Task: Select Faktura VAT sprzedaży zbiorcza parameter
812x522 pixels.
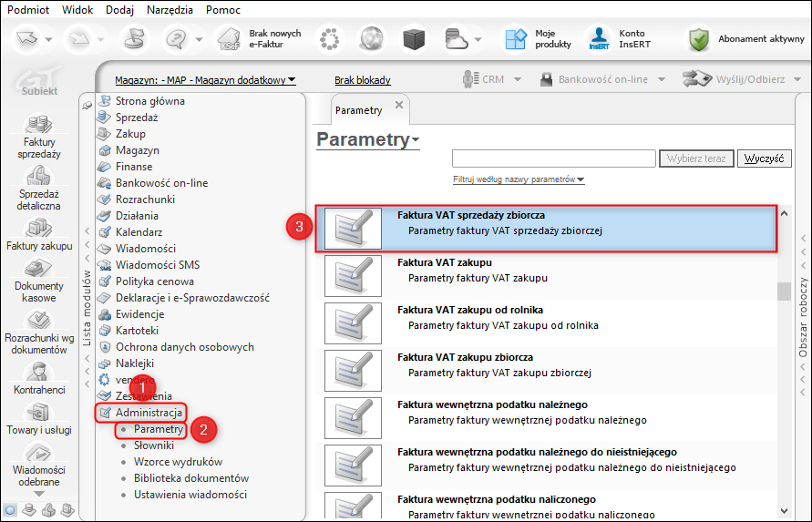Action: pyautogui.click(x=546, y=229)
